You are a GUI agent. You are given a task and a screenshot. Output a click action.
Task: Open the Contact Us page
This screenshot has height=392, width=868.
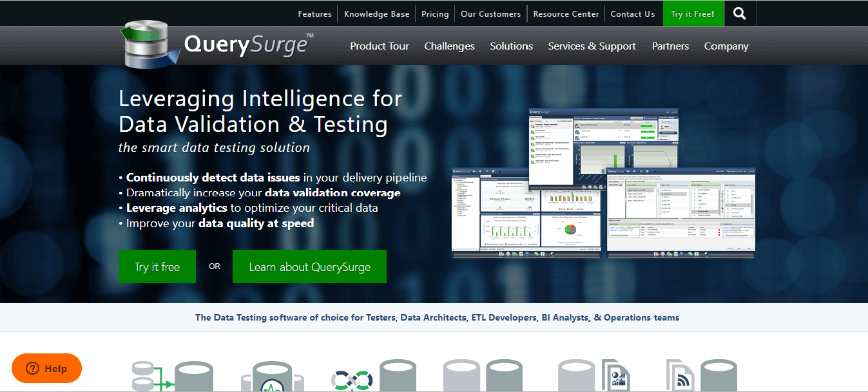pos(632,14)
